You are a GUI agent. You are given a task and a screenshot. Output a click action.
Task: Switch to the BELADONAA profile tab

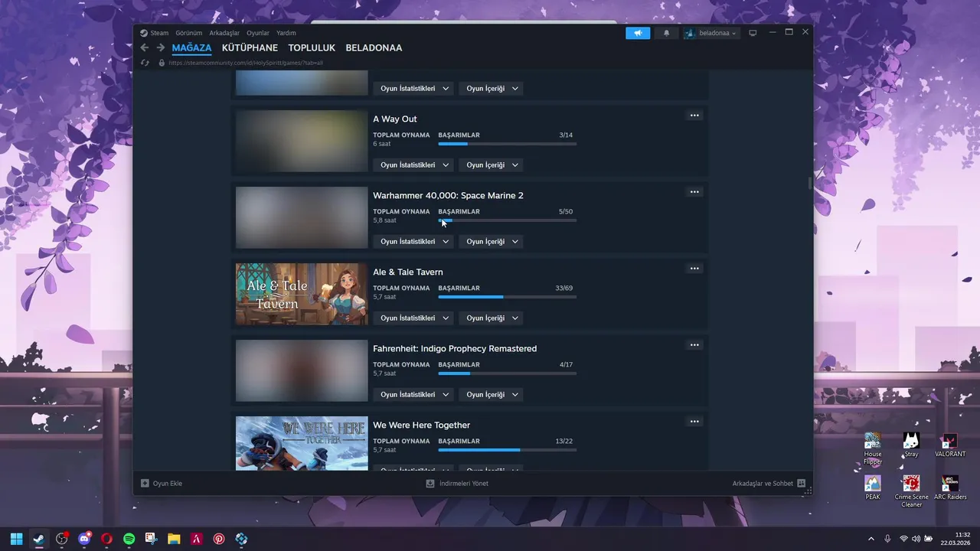[x=374, y=47]
